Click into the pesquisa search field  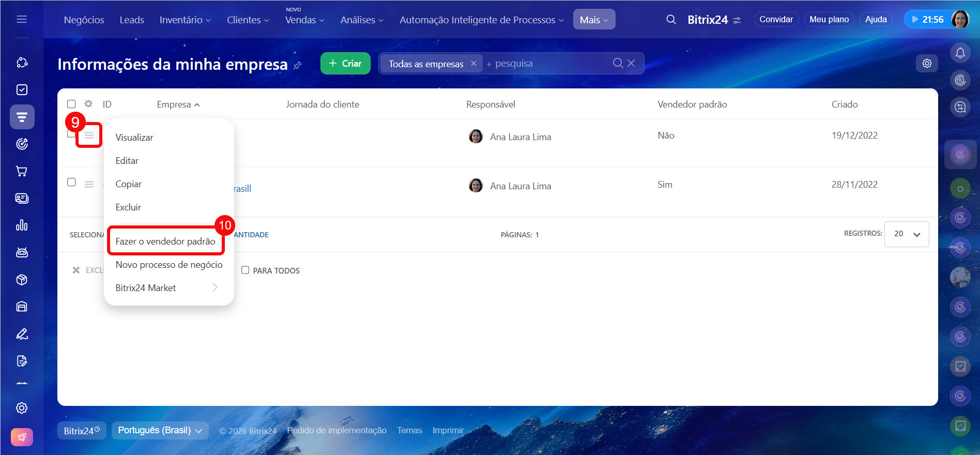click(548, 64)
